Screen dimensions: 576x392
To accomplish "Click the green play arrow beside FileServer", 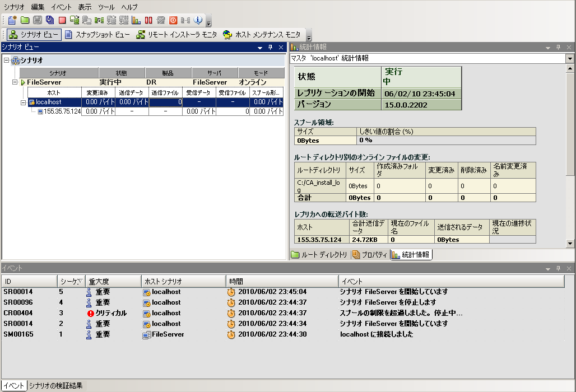I will (x=23, y=82).
